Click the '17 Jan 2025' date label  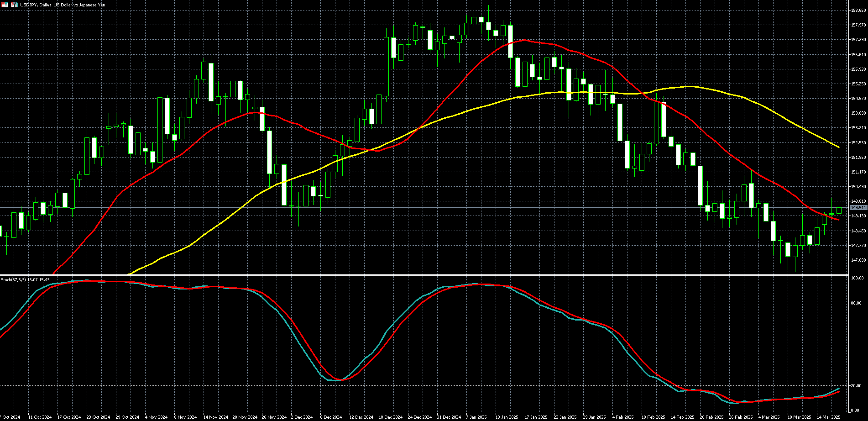536,417
